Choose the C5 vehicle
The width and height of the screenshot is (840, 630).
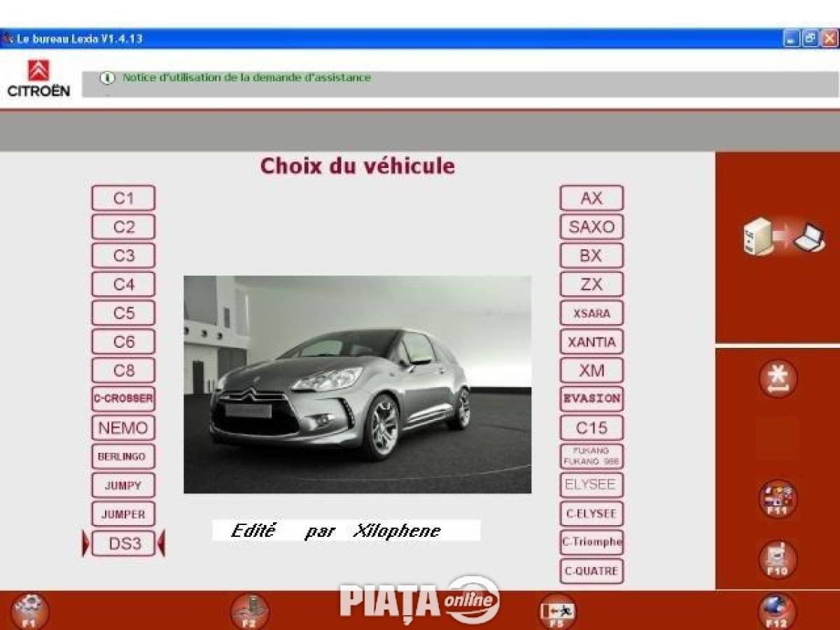[x=123, y=313]
